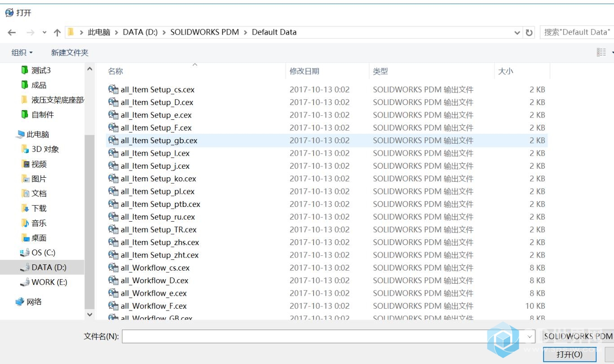Select file all_Workflow_F.cex
614x364 pixels.
154,306
